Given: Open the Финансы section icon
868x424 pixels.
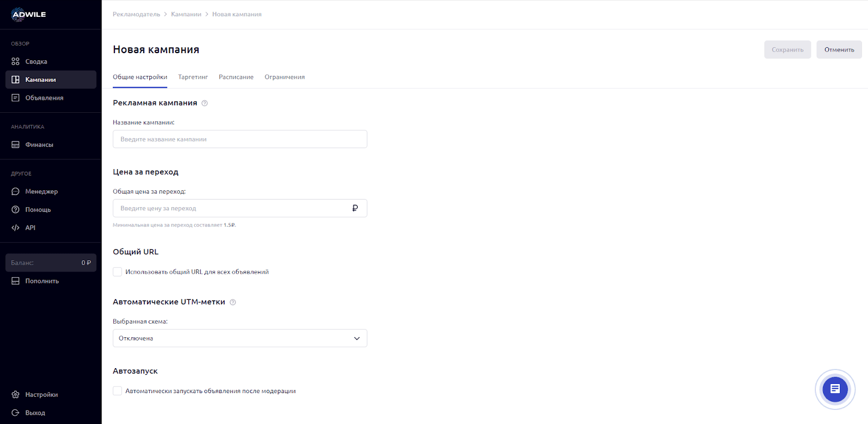Looking at the screenshot, I should click(x=16, y=145).
